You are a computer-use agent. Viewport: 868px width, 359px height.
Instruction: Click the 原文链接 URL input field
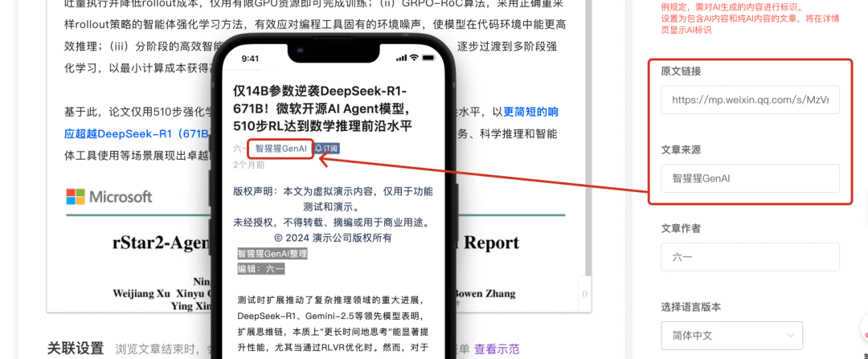coord(750,100)
